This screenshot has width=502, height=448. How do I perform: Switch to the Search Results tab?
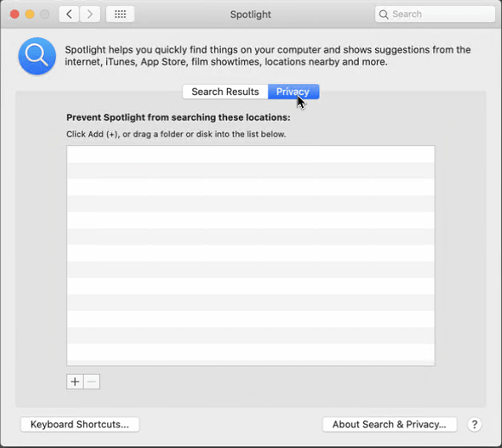tap(225, 91)
